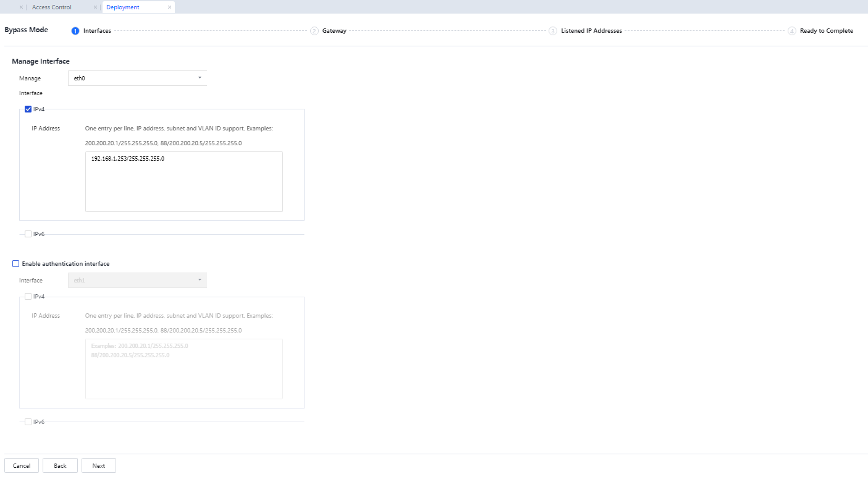Open the authentication Interface eth1 dropdown

[137, 281]
